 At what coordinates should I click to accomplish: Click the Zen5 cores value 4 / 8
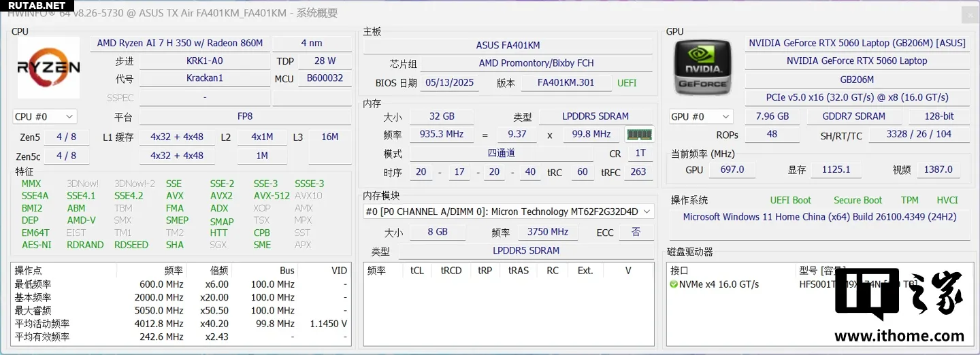(x=66, y=137)
